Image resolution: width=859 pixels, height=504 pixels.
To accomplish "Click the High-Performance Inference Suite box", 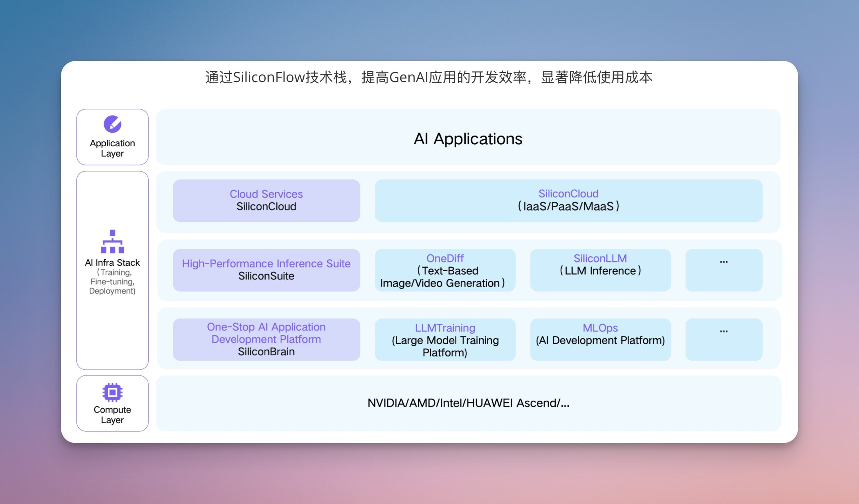I will click(266, 270).
